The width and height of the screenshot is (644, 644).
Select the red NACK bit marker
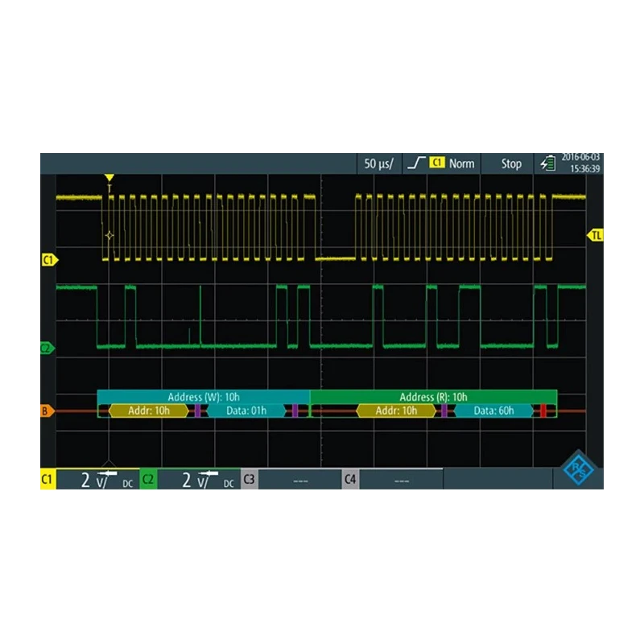[x=543, y=411]
